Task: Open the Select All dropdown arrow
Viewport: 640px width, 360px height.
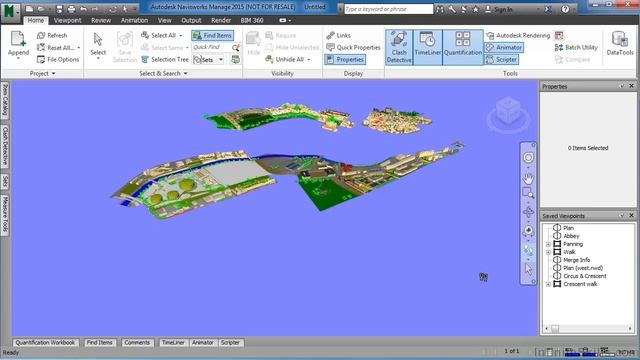Action: pyautogui.click(x=181, y=36)
